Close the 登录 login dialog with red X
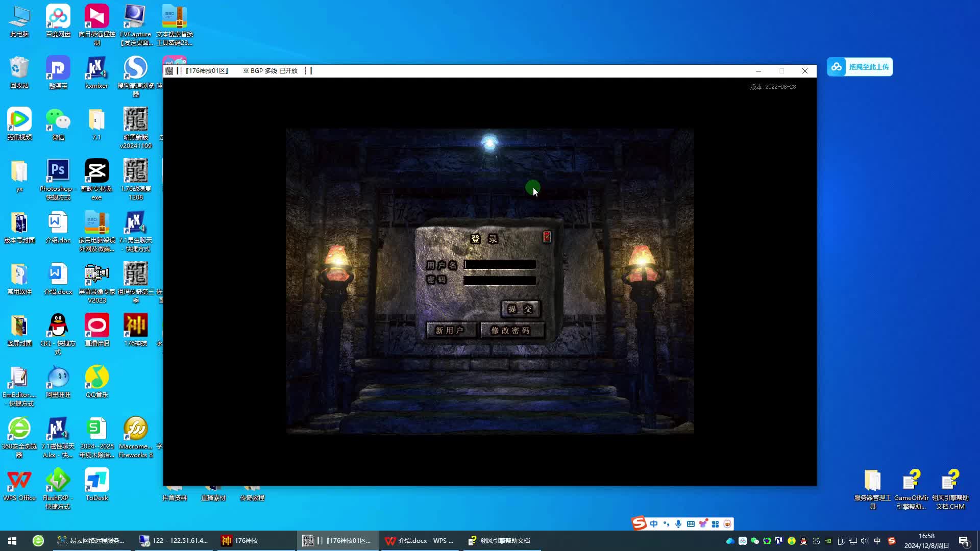The image size is (980, 551). click(547, 237)
